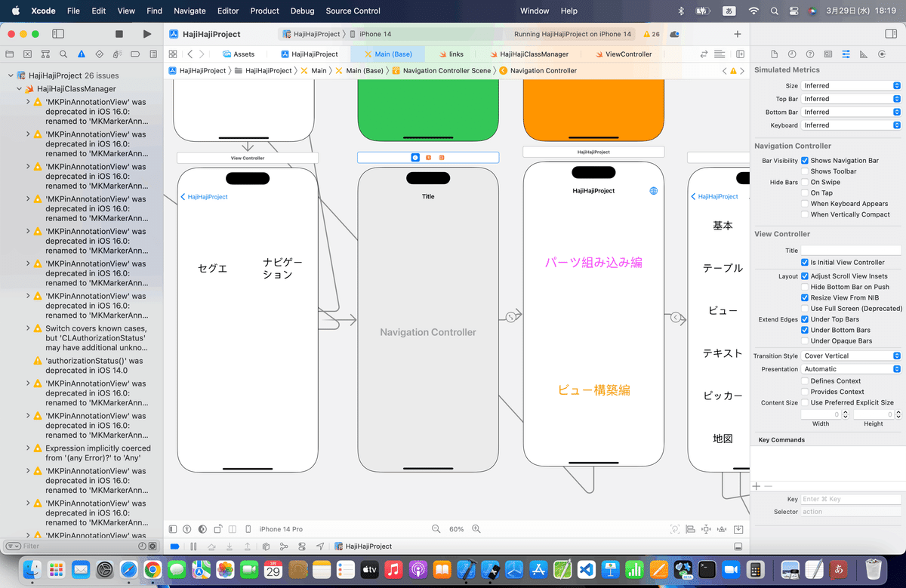Enable Hide Bottom Bar on Push
This screenshot has height=588, width=906.
pos(805,287)
